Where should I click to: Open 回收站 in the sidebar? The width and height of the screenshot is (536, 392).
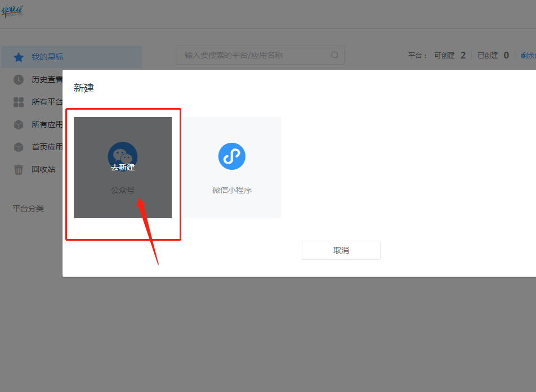[x=43, y=169]
